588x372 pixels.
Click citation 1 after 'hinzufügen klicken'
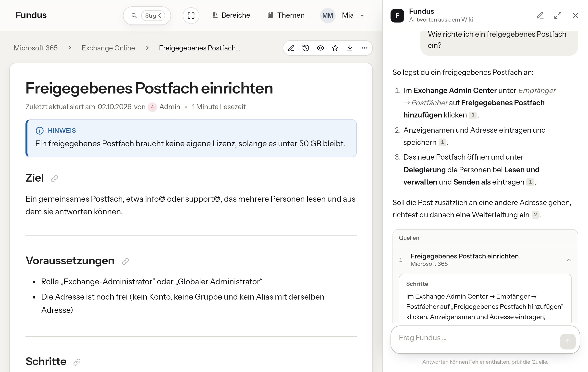(x=473, y=115)
